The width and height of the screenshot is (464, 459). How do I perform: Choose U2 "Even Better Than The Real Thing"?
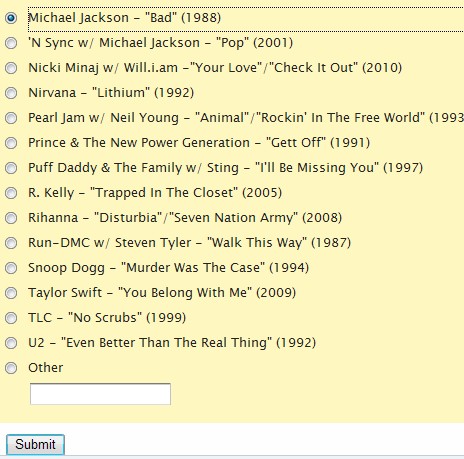pyautogui.click(x=11, y=343)
